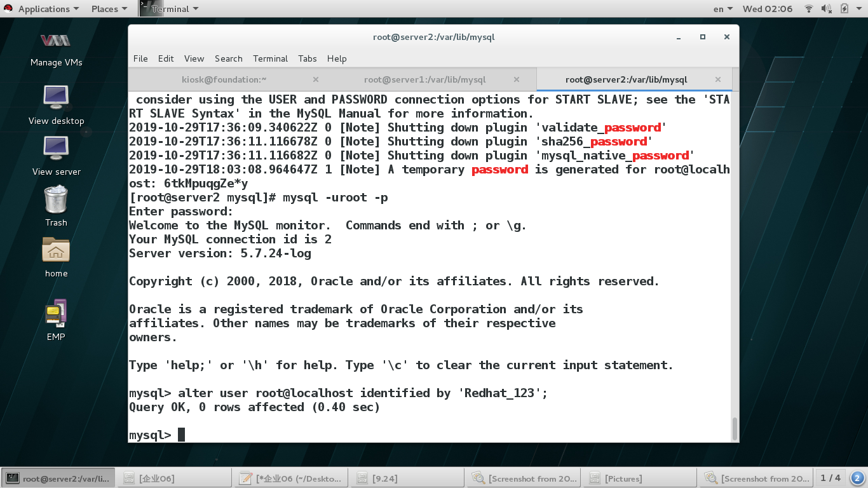
Task: Open the [9.24] taskbar window
Action: click(x=408, y=478)
